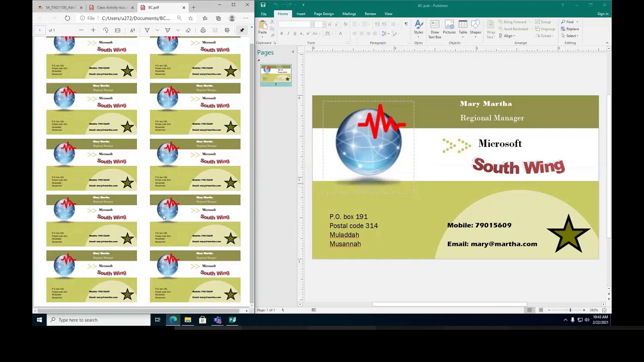Open the Shapes gallery dropdown
The image size is (644, 362).
pyautogui.click(x=475, y=28)
